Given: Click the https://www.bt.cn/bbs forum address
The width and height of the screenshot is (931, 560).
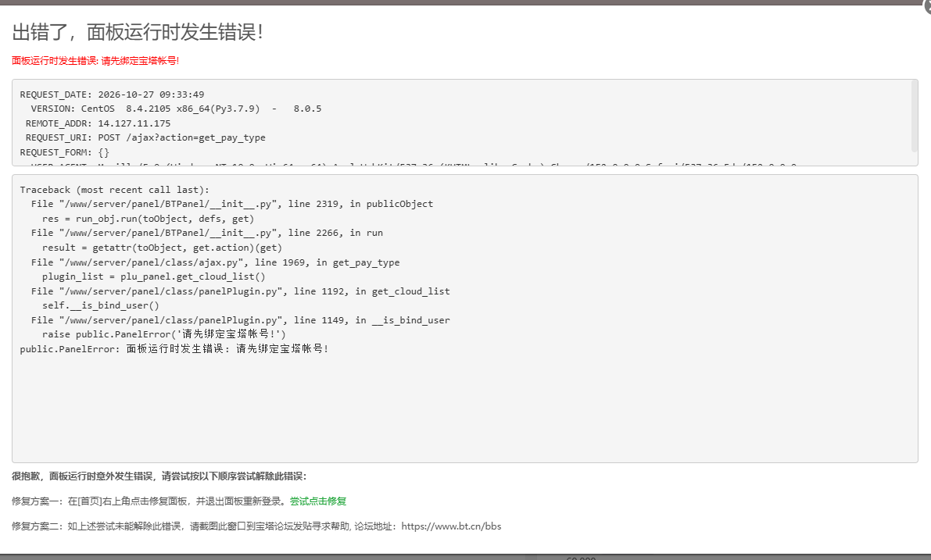Looking at the screenshot, I should 451,526.
